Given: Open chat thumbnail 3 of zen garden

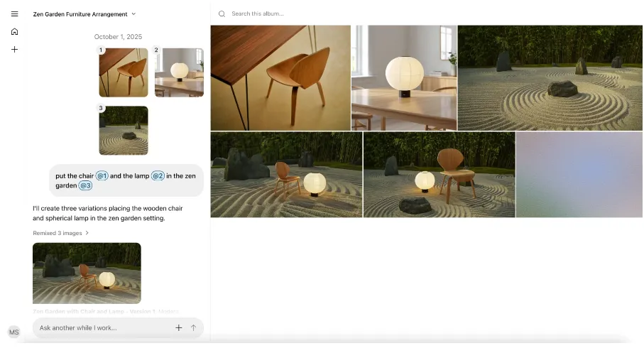Looking at the screenshot, I should (123, 131).
